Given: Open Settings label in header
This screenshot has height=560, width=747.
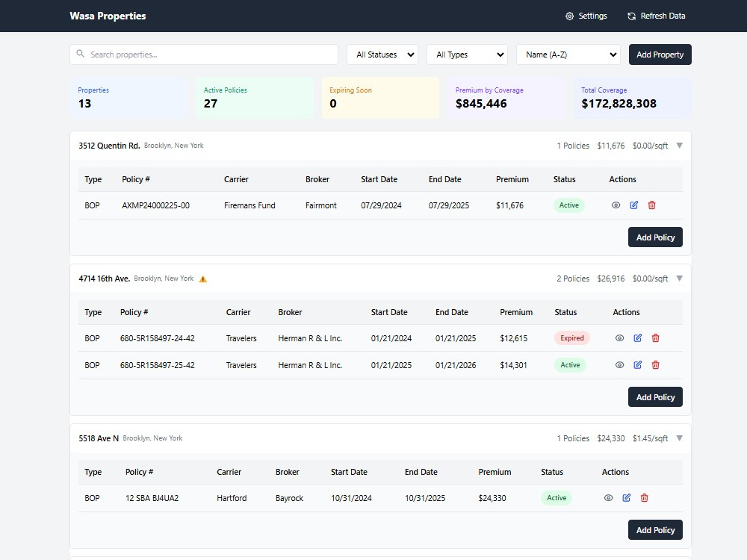Looking at the screenshot, I should click(x=592, y=16).
